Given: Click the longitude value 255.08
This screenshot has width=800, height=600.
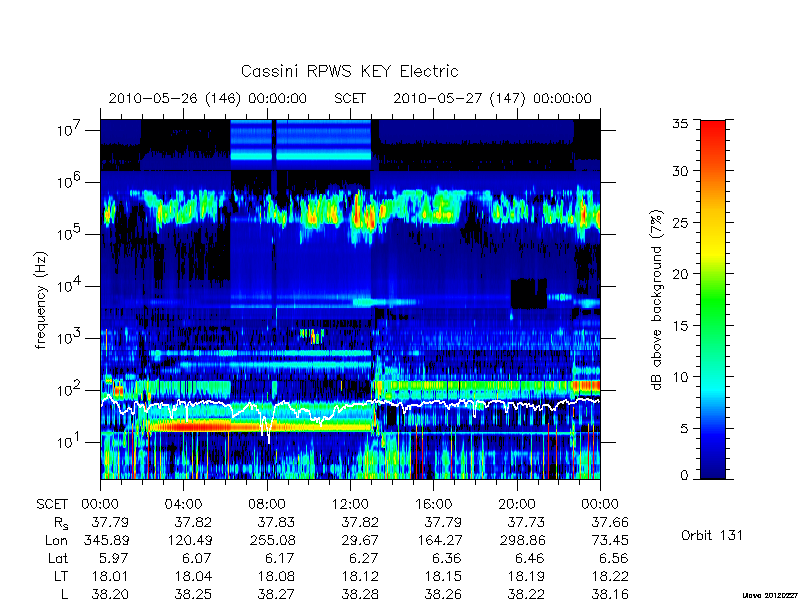Looking at the screenshot, I should coord(272,540).
